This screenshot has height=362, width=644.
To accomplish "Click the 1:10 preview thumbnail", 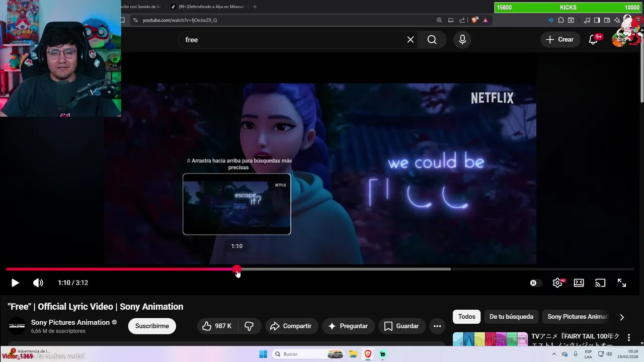I will [x=237, y=204].
